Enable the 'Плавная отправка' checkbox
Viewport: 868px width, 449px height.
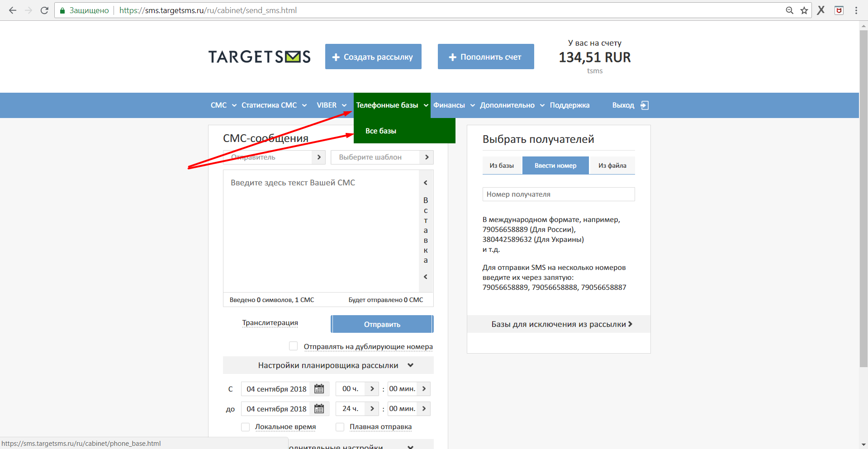pos(340,427)
